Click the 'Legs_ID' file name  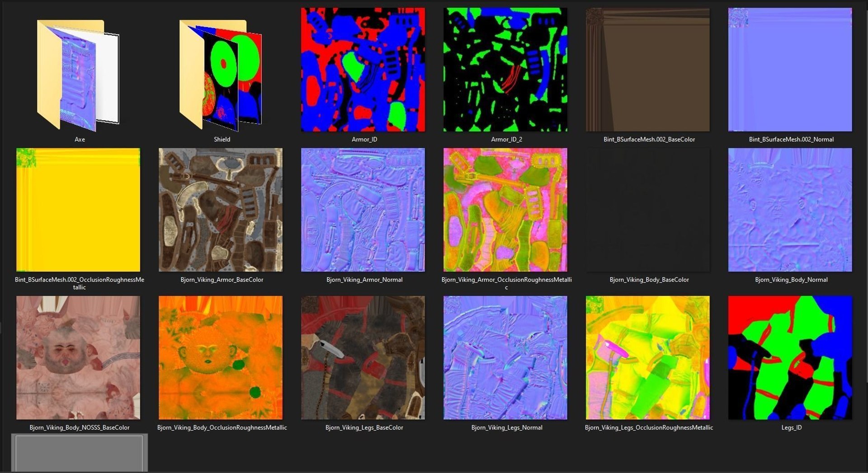tap(792, 428)
